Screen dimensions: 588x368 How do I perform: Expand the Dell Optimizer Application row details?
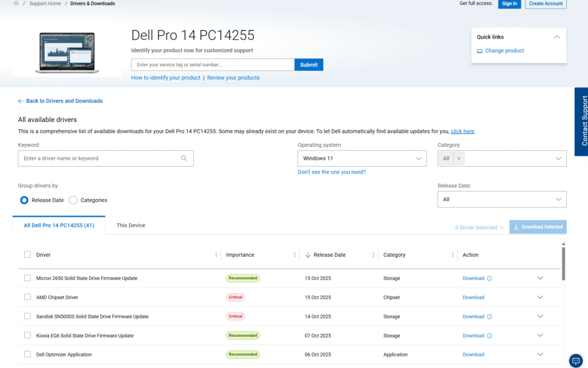point(540,355)
